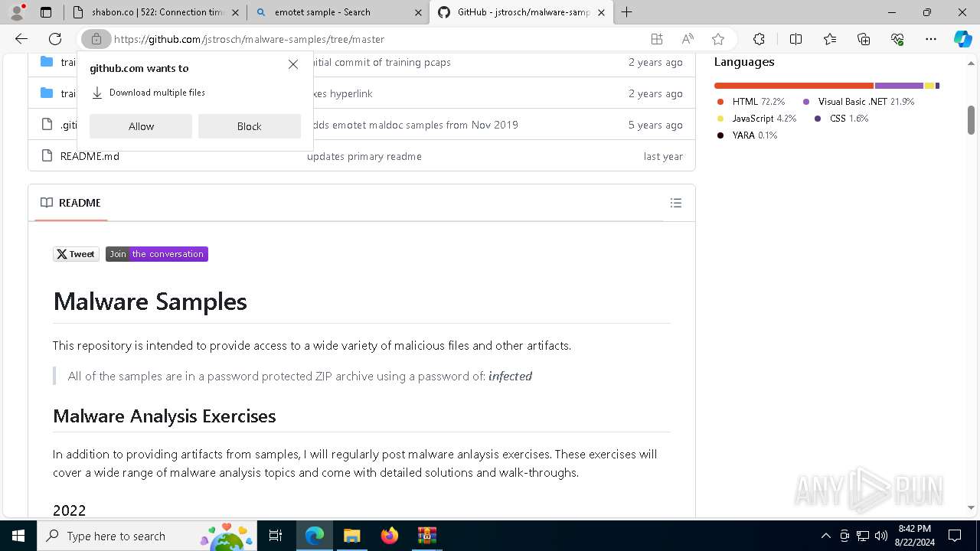980x551 pixels.
Task: Open the Collections icon
Action: click(864, 39)
